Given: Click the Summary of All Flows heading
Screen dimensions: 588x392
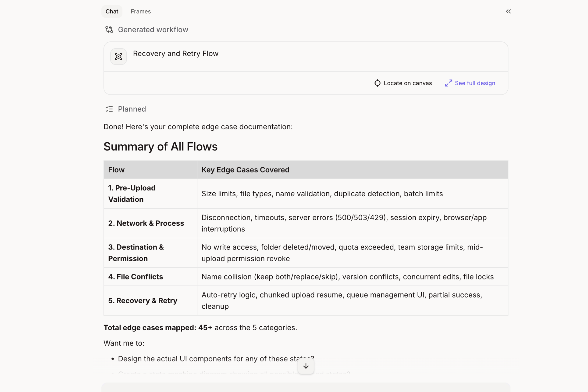Looking at the screenshot, I should click(160, 147).
